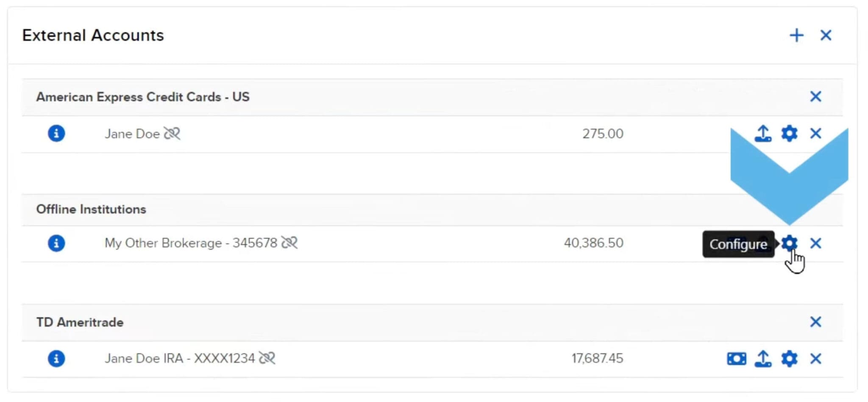Add a new external account with plus button

coord(797,36)
